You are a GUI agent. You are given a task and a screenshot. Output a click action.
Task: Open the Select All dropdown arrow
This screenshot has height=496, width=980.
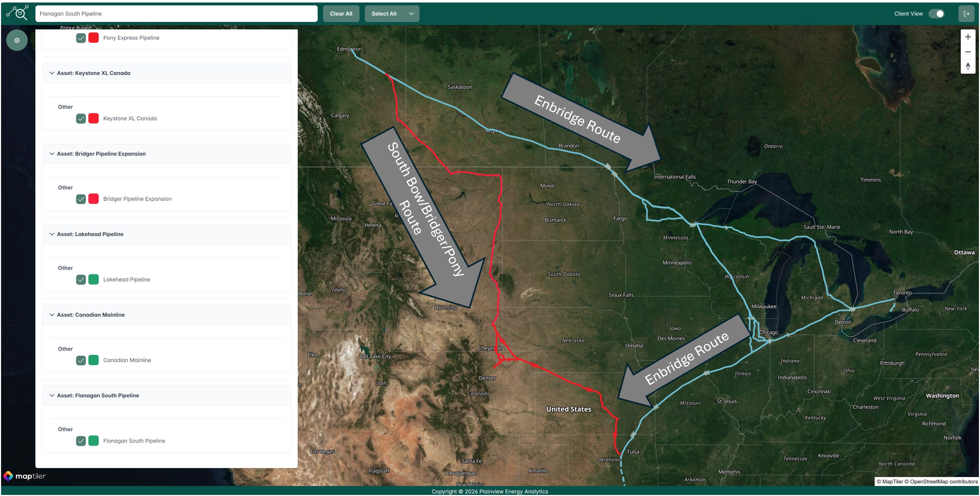[411, 14]
